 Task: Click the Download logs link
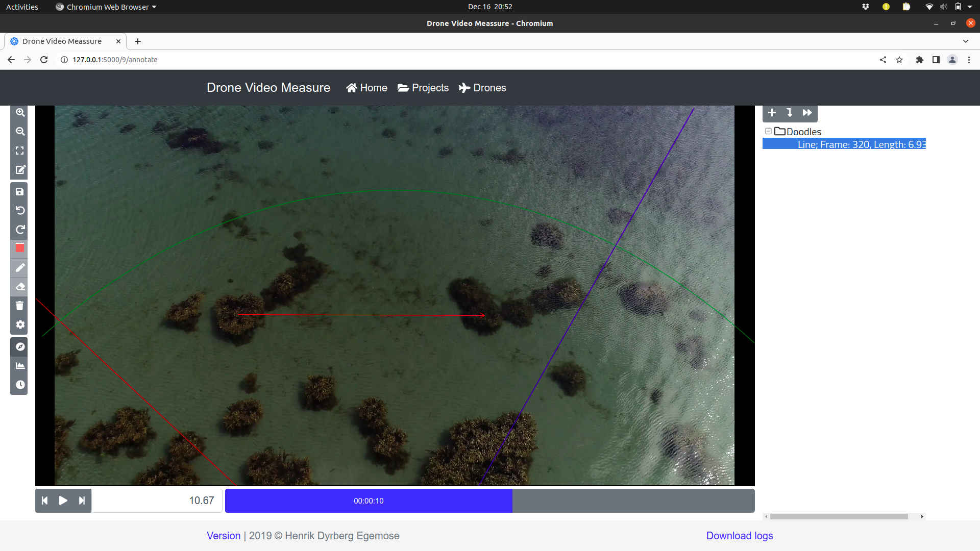pos(740,536)
